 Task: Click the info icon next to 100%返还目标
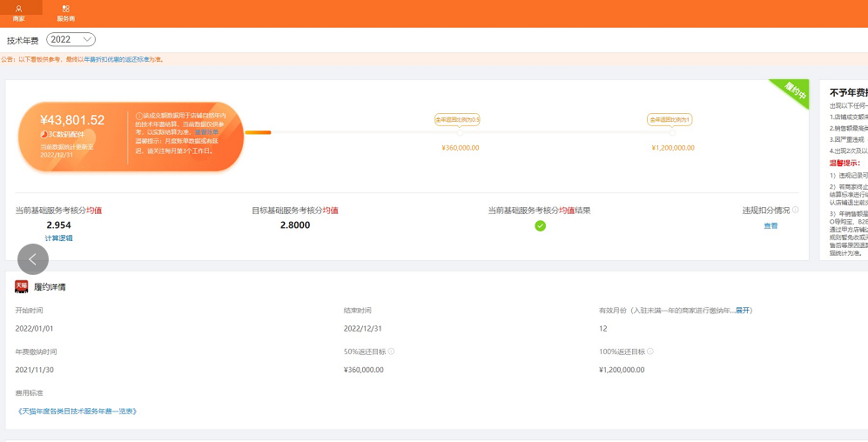(x=650, y=352)
